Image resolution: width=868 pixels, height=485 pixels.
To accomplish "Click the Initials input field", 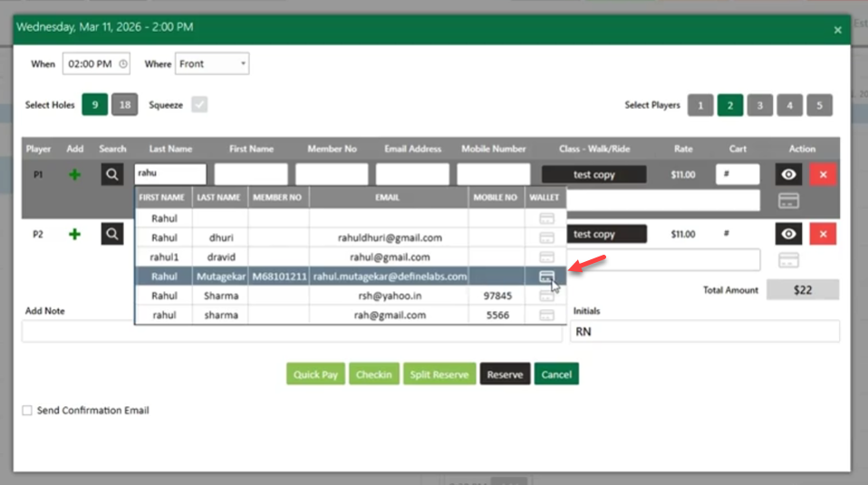I will coord(705,331).
